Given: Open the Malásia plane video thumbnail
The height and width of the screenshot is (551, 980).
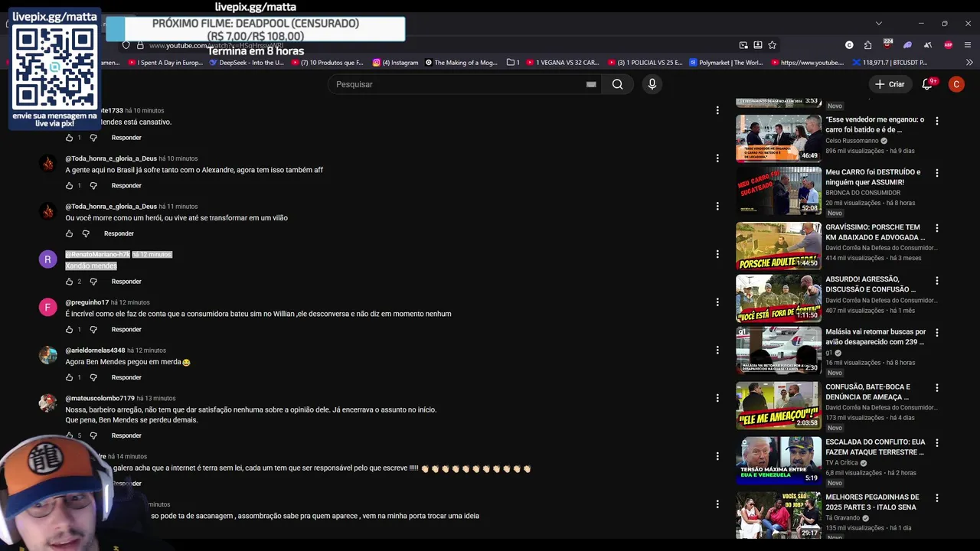Looking at the screenshot, I should coord(779,350).
